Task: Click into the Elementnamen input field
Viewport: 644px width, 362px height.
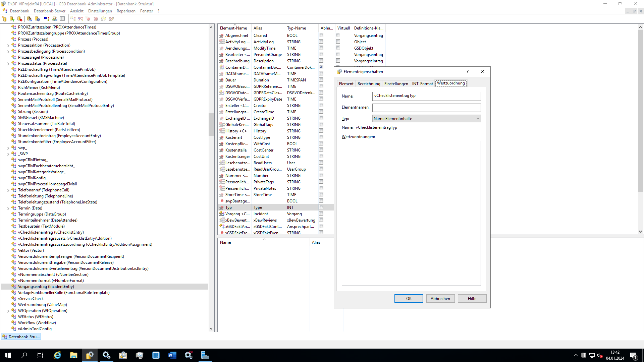Action: click(426, 108)
